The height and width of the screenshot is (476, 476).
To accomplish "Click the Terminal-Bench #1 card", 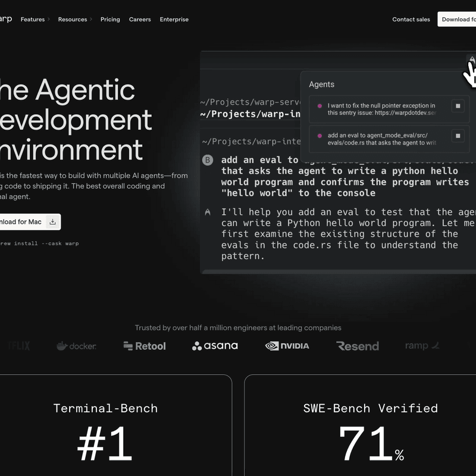I will 116,425.
